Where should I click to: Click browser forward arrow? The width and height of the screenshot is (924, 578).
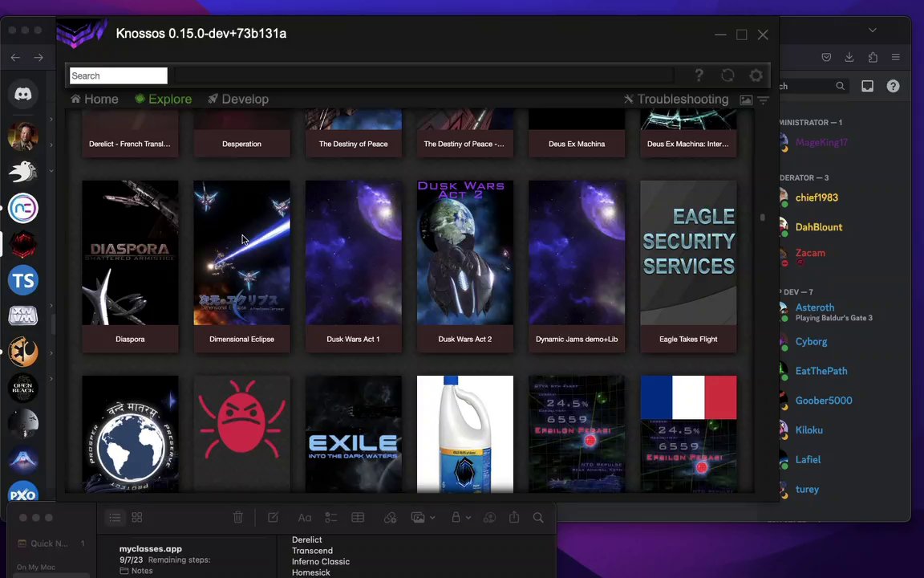[38, 57]
